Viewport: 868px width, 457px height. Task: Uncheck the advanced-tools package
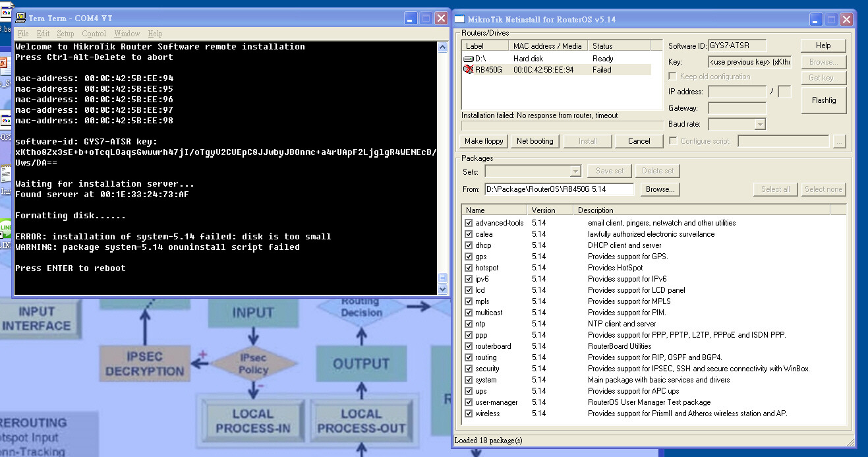tap(469, 223)
